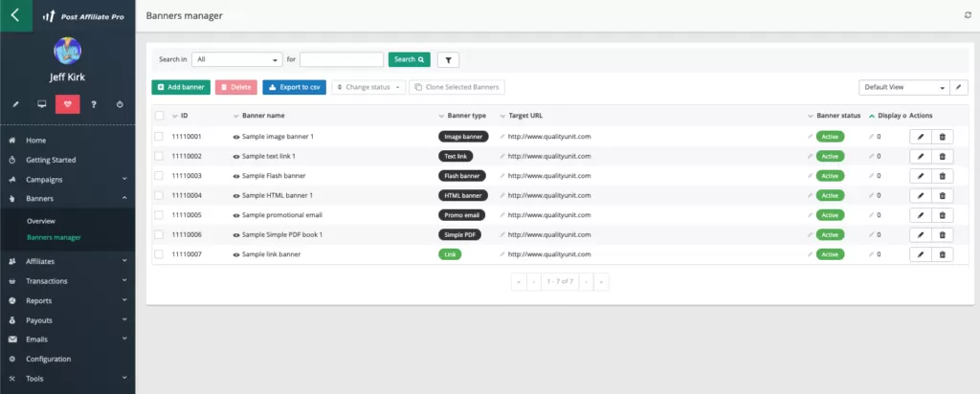Edit Sample image banner 1 with pencil button

click(920, 137)
